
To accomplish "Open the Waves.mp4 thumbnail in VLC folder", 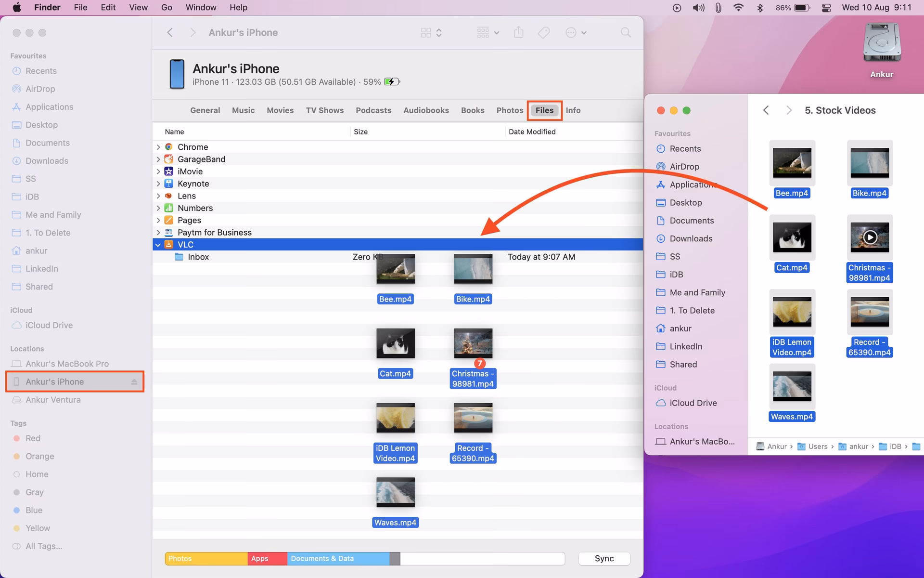I will [x=395, y=492].
